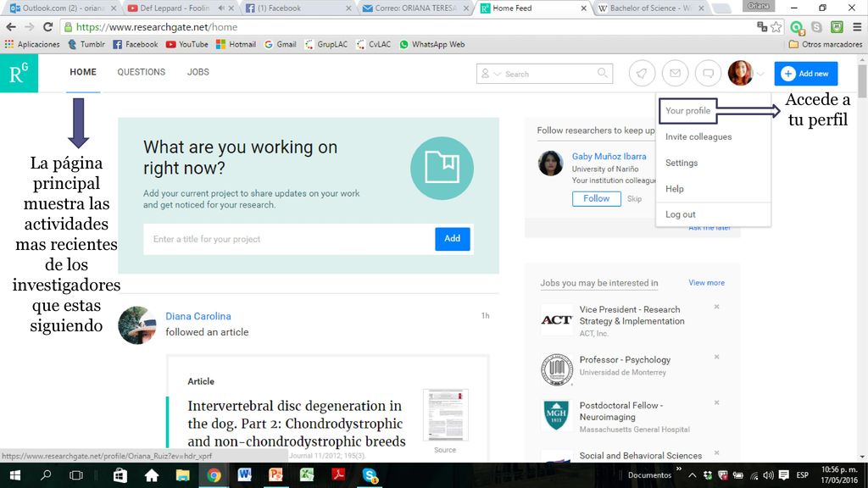This screenshot has height=488, width=868.
Task: Switch to the HOME tab
Action: click(83, 72)
